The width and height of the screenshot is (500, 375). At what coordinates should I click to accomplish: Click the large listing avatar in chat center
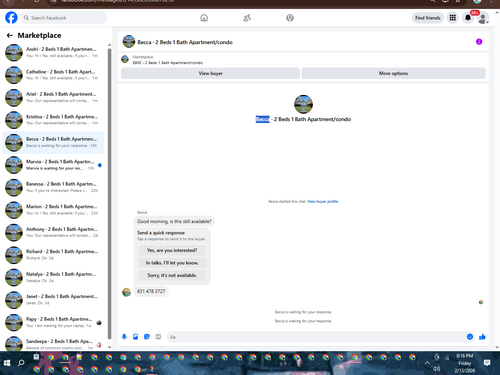click(x=303, y=104)
